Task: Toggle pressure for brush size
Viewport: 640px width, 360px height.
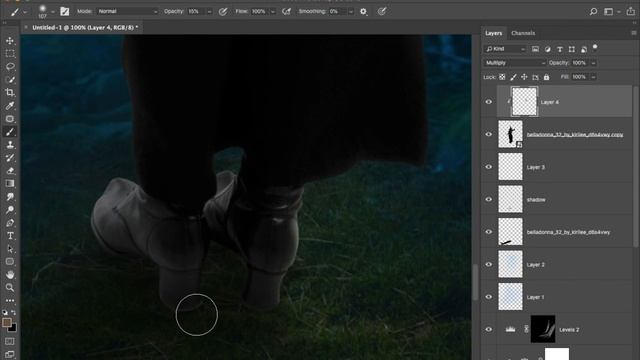Action: pos(382,11)
